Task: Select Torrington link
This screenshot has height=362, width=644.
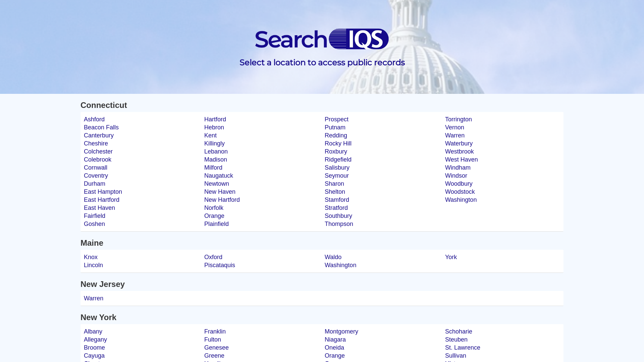Action: 459,119
